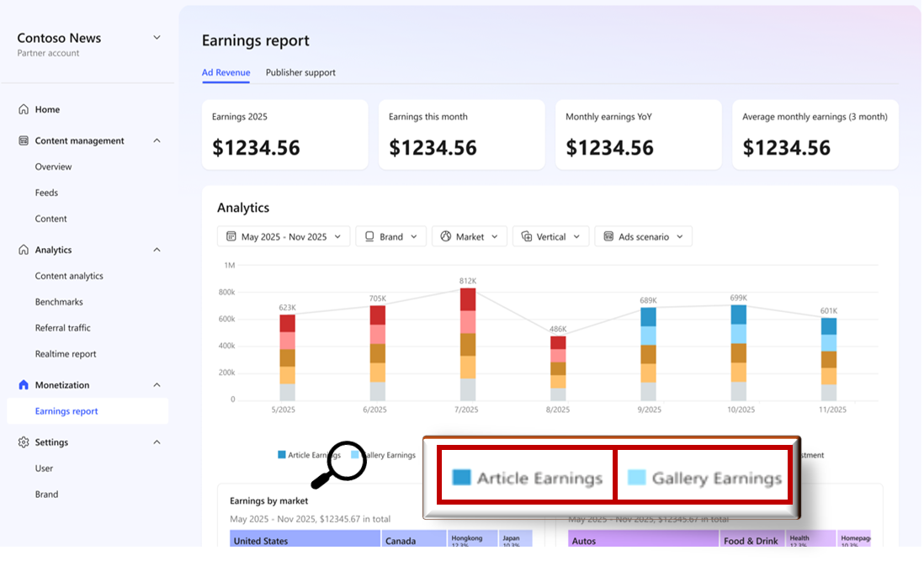924x566 pixels.
Task: Click the 8/2025 bar labeled 486K
Action: tap(558, 368)
